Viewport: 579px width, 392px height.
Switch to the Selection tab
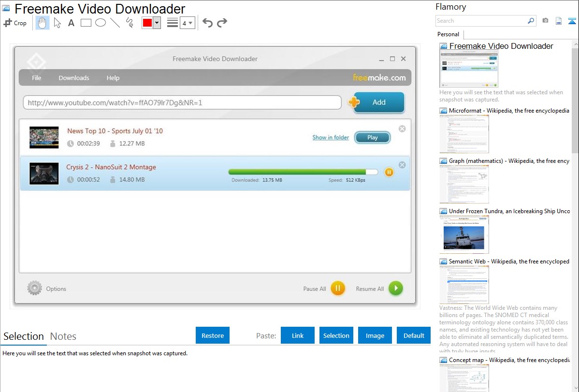[24, 336]
